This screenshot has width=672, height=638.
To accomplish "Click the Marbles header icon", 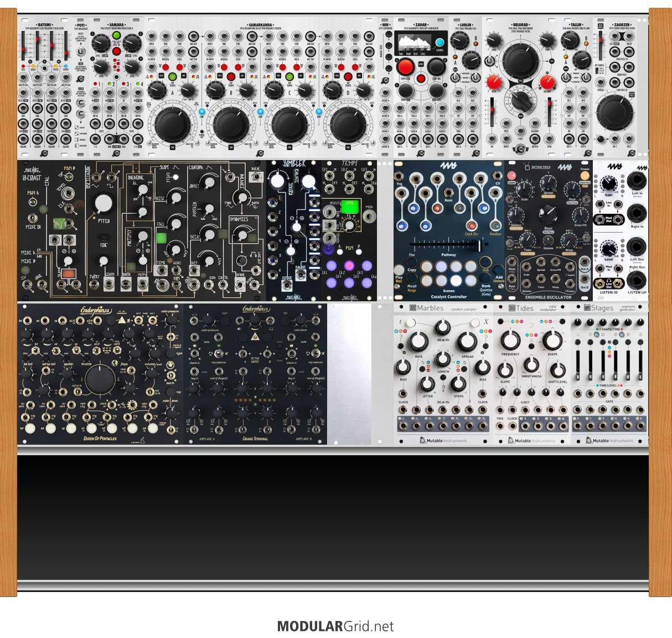I will pyautogui.click(x=412, y=308).
